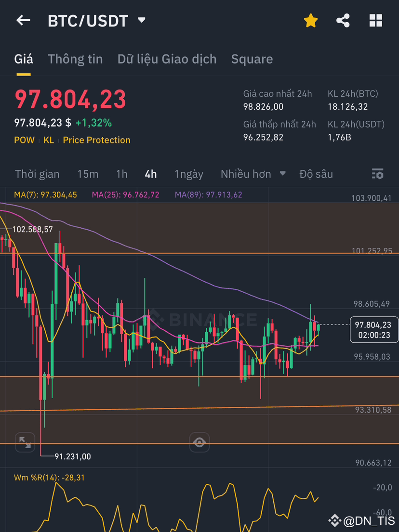Viewport: 399px width, 532px height.
Task: Choose the 15m timeframe
Action: (88, 174)
